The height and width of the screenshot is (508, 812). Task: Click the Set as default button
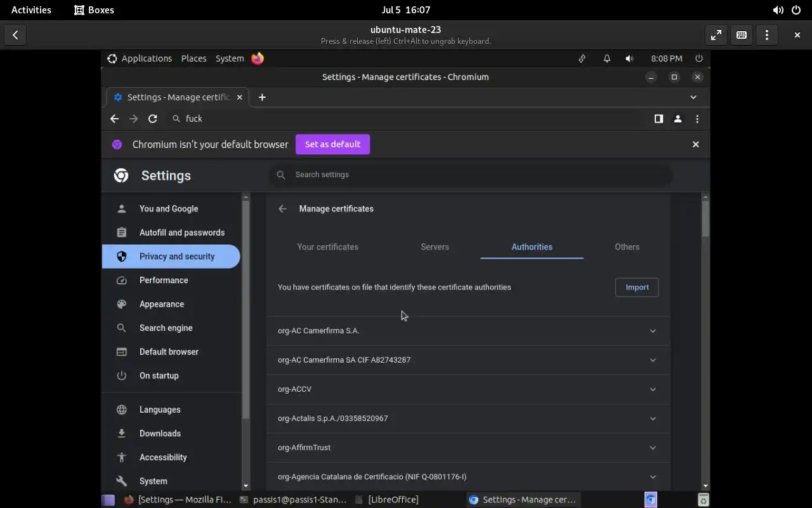point(332,144)
